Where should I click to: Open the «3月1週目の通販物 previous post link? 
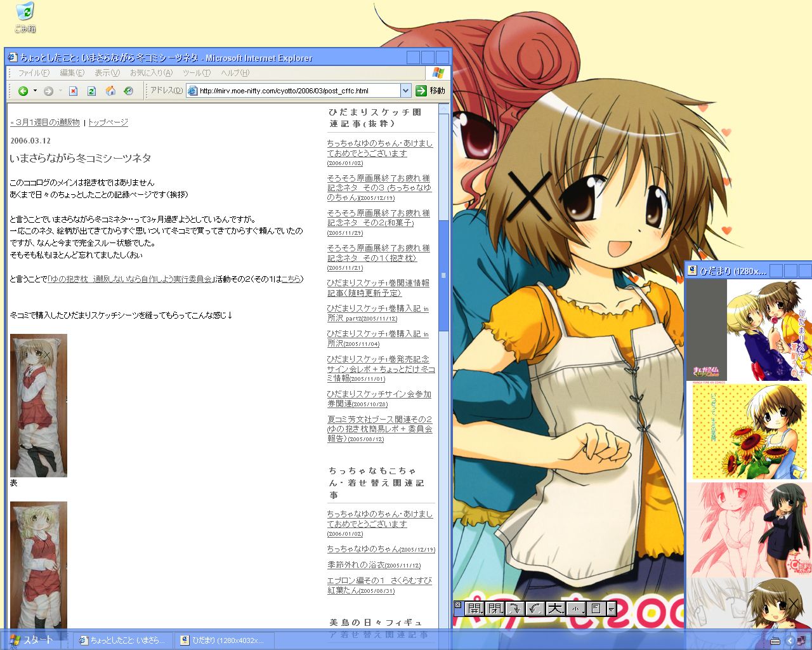coord(45,123)
